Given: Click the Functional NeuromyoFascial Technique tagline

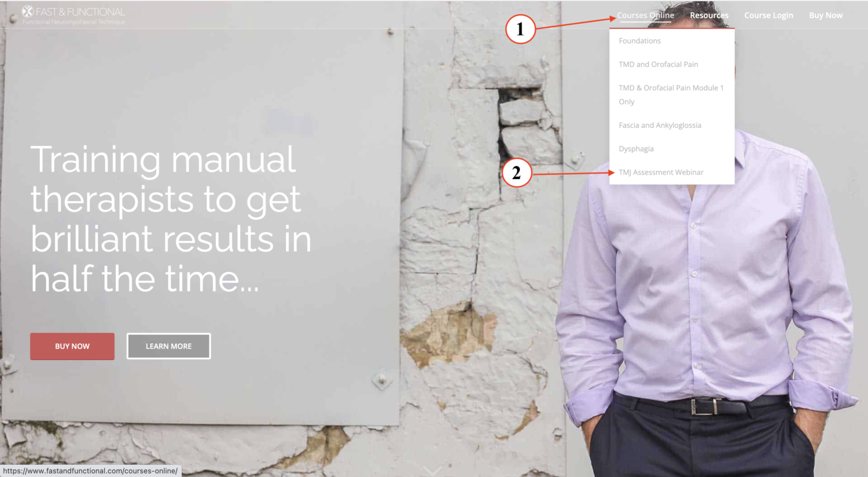Looking at the screenshot, I should (74, 22).
